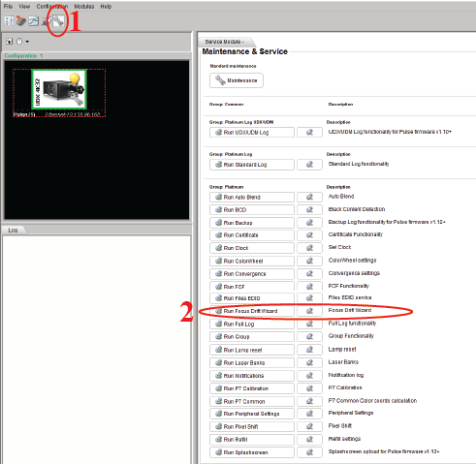
Task: Click settings icon next to Run Convergence
Action: coord(309,274)
